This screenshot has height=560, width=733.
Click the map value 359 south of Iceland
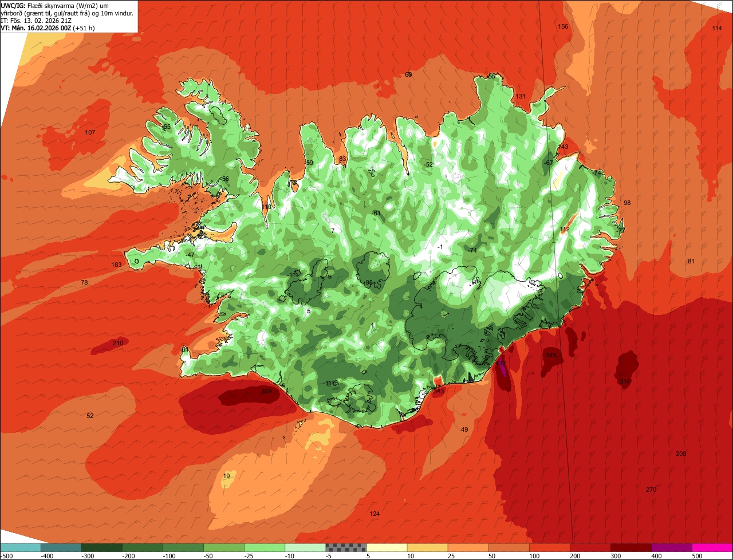point(266,392)
